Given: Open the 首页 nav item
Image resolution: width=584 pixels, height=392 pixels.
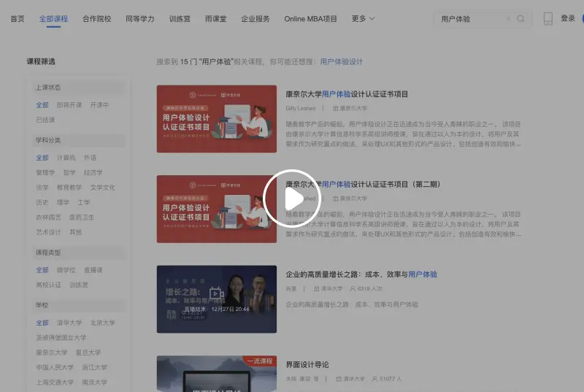Looking at the screenshot, I should pos(17,18).
